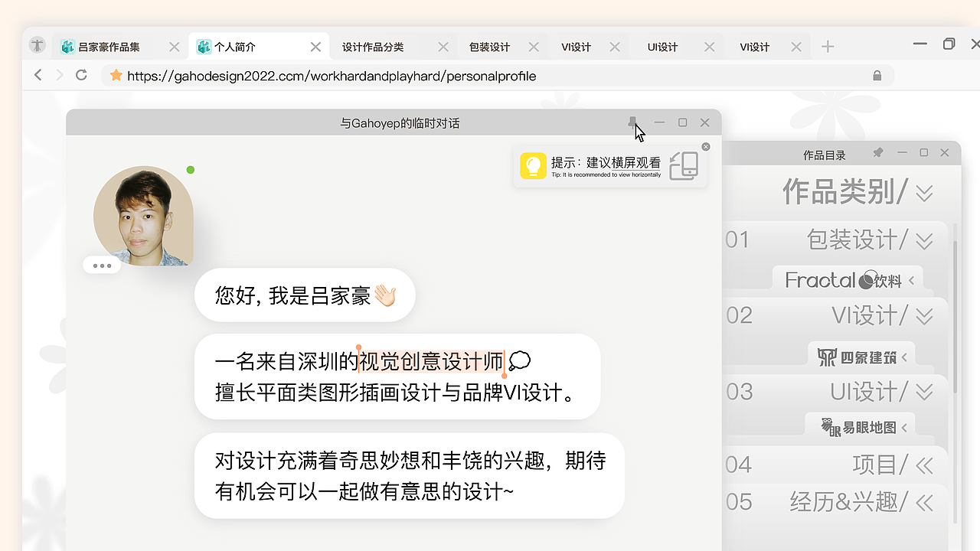Click the browser forward arrow

pos(60,75)
